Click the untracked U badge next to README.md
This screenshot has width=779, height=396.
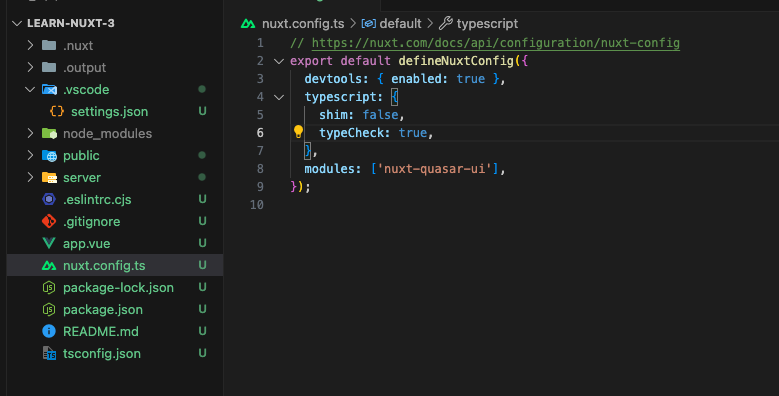click(x=202, y=331)
